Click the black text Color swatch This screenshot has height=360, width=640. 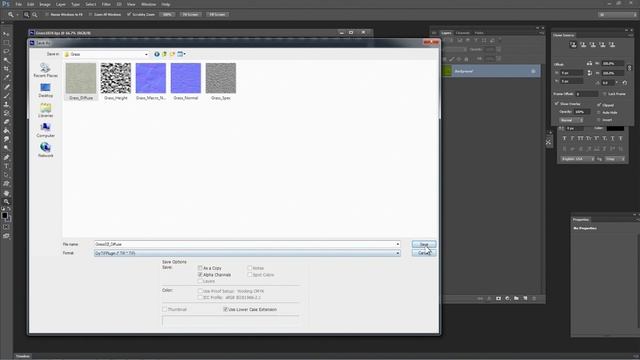point(615,128)
